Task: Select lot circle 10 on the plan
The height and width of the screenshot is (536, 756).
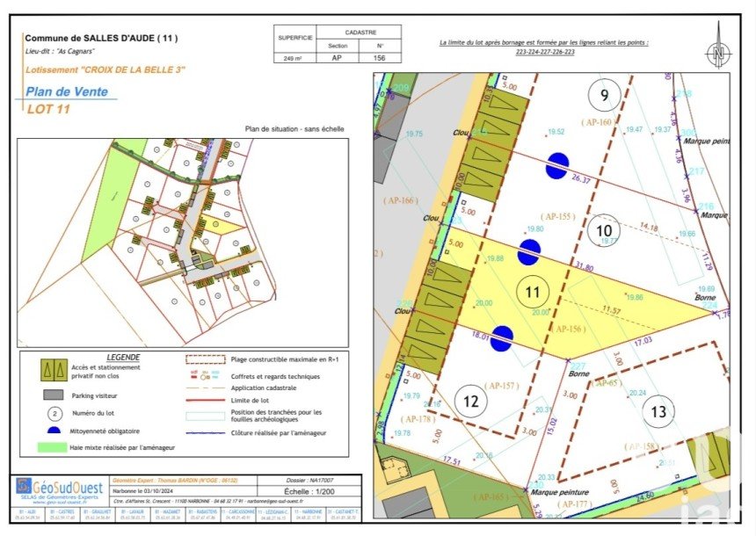Action: [604, 230]
